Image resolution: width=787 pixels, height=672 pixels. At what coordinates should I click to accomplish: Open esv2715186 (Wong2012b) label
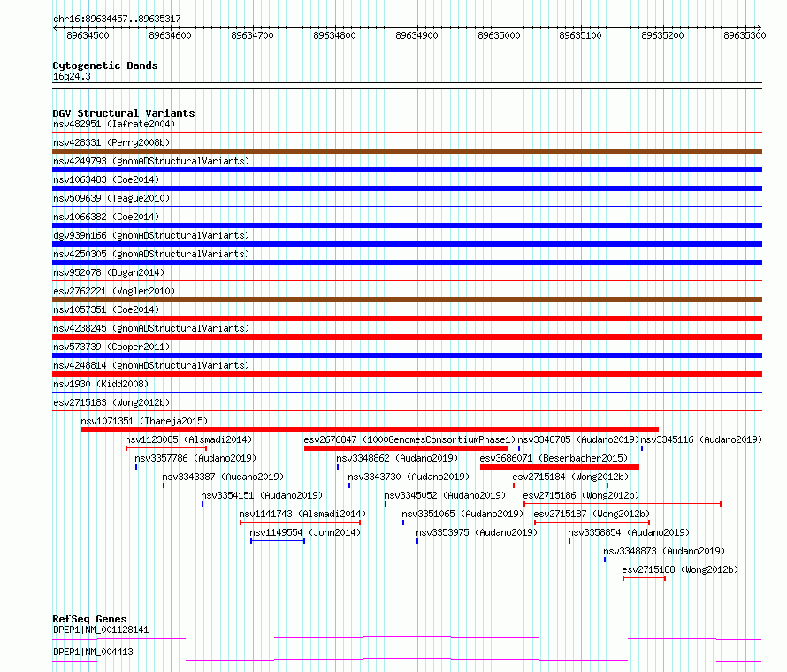pos(581,495)
